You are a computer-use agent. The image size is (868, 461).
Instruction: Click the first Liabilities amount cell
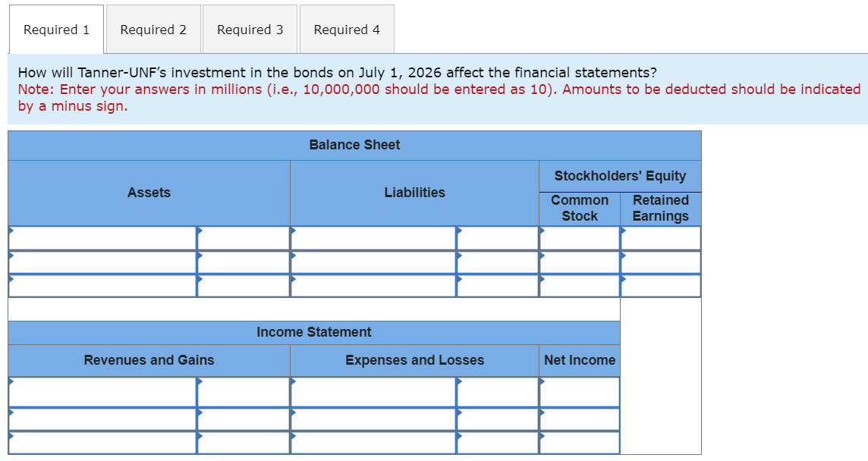(x=497, y=237)
